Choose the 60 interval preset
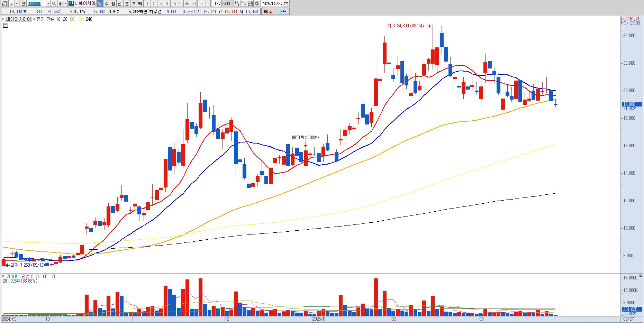 tap(193, 3)
